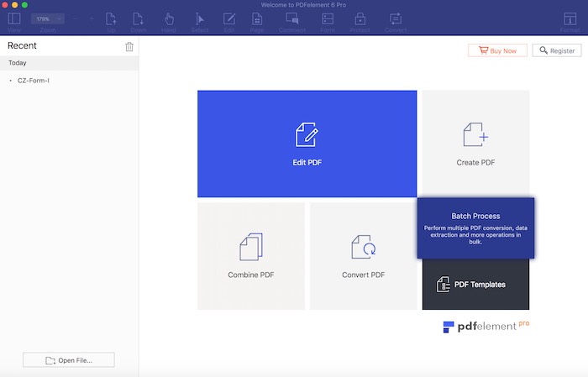
Task: Select the Hand tool in toolbar
Action: click(x=168, y=20)
